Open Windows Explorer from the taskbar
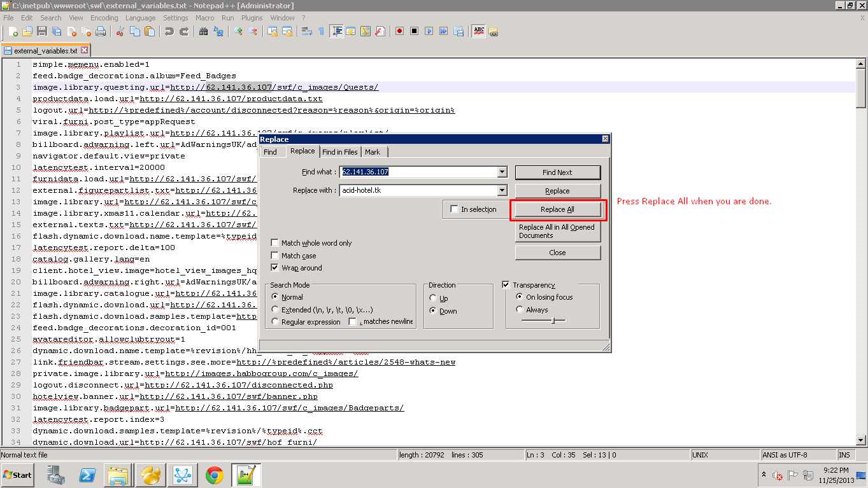The width and height of the screenshot is (868, 488). click(119, 475)
